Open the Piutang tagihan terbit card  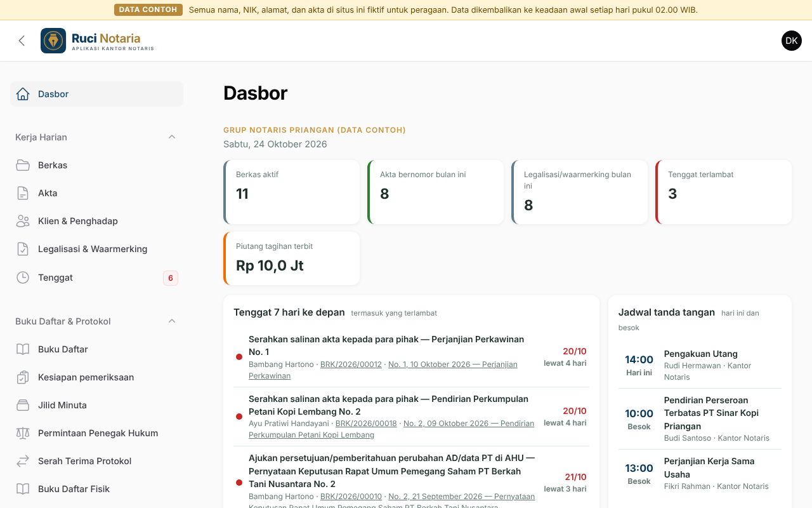pos(292,258)
